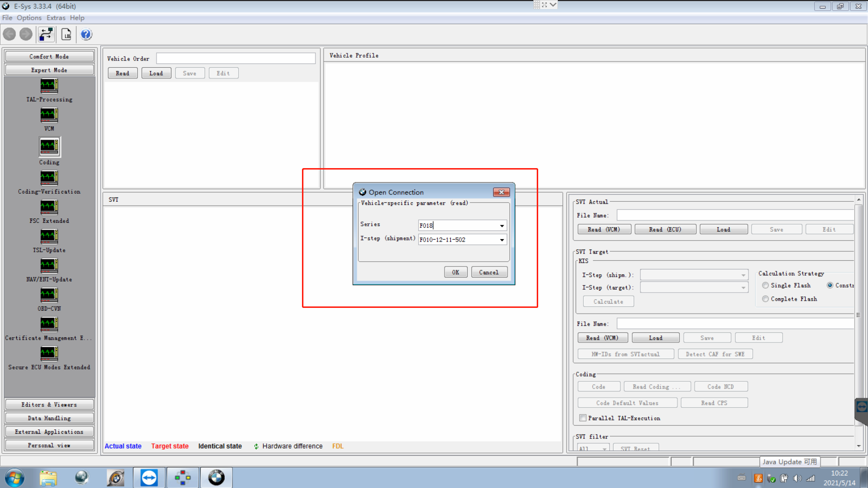Click the volume icon in system tray
Viewport: 868px width, 488px height.
click(x=797, y=478)
